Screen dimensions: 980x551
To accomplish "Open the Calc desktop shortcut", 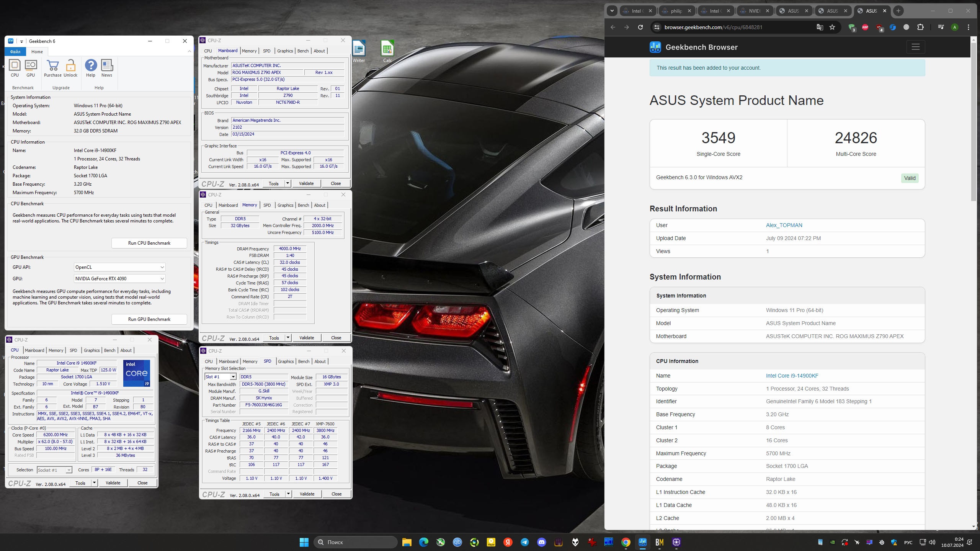I will (387, 51).
